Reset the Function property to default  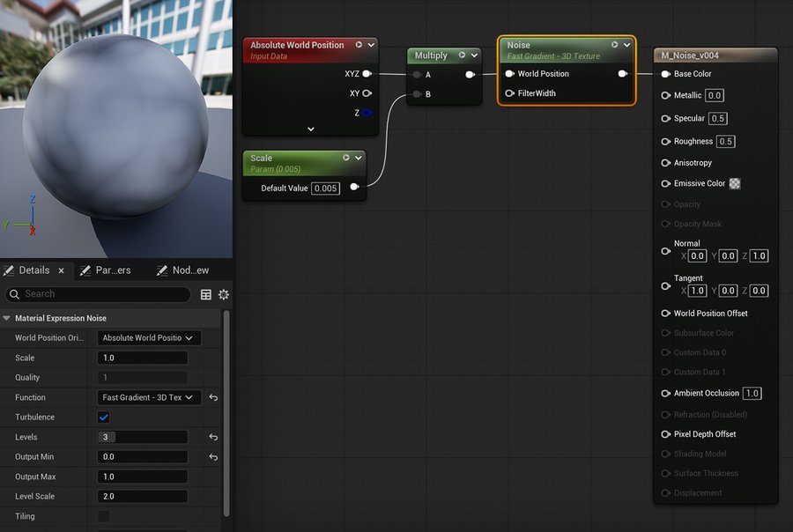point(213,397)
